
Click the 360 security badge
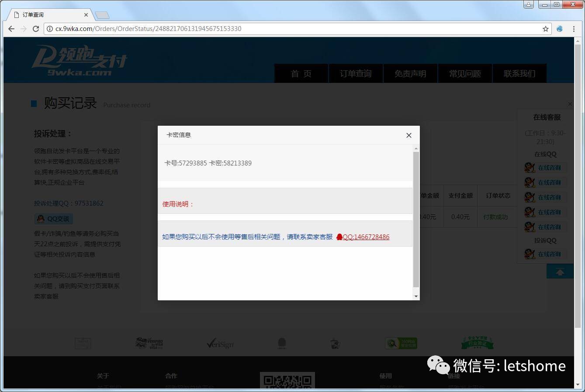point(401,344)
